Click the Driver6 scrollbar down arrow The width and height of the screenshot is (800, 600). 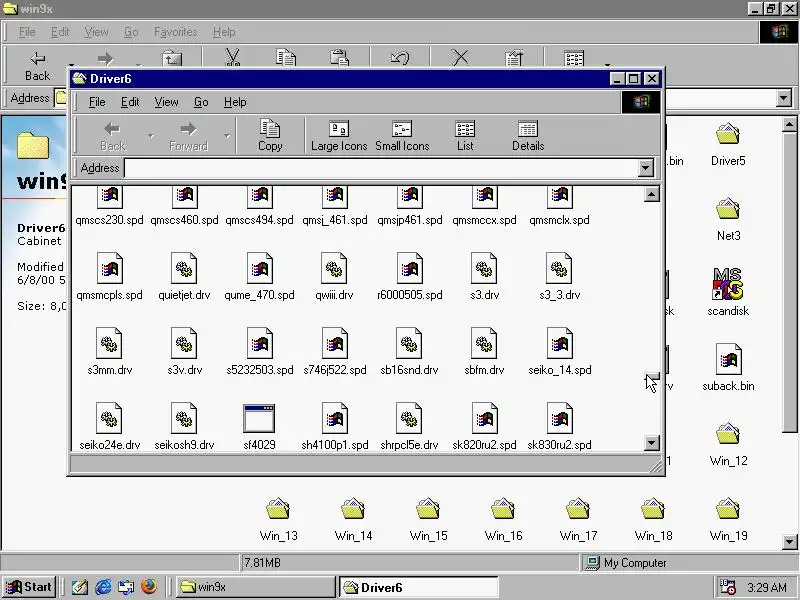click(652, 443)
